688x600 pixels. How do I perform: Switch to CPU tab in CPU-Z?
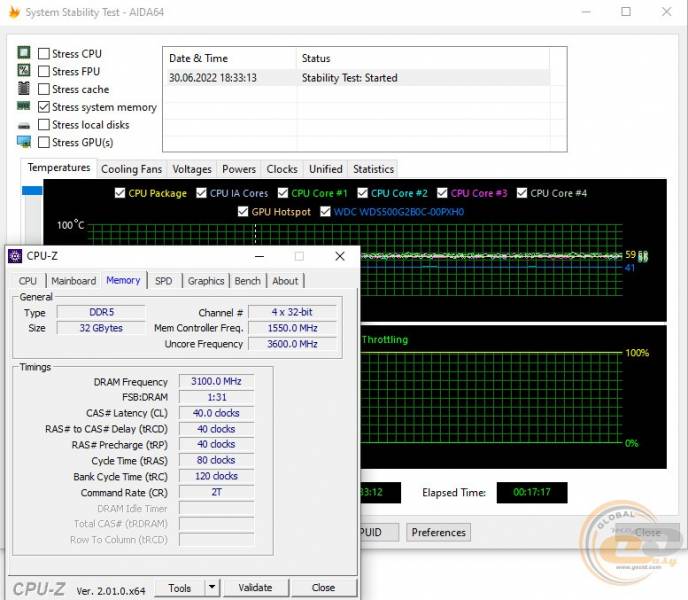point(28,281)
